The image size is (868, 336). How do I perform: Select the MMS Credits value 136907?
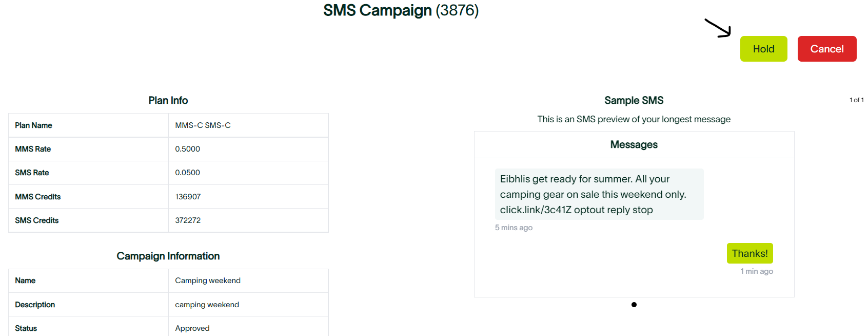tap(188, 197)
